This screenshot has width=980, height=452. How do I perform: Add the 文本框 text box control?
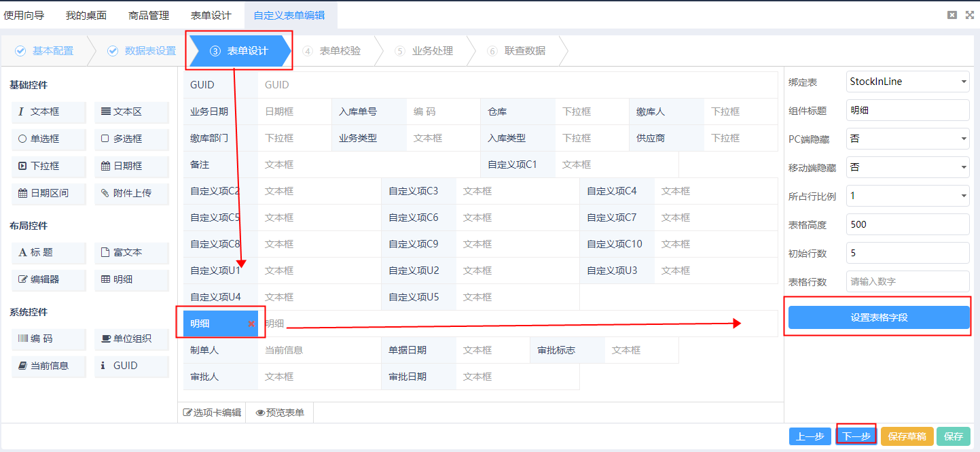click(49, 112)
